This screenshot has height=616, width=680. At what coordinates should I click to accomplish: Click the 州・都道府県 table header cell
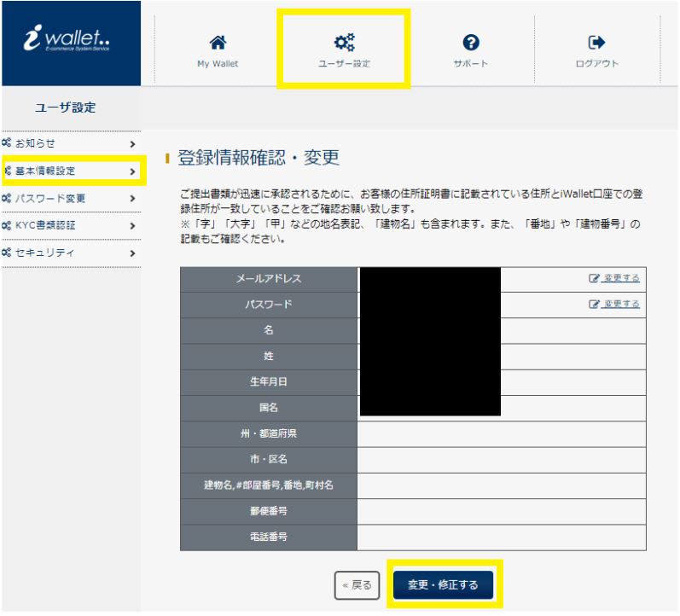pos(269,433)
